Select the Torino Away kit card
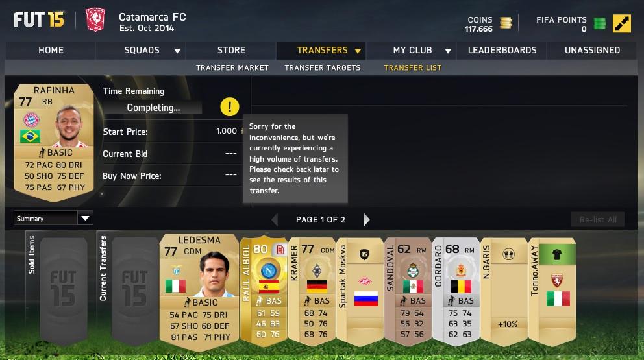The width and height of the screenshot is (644, 360). pyautogui.click(x=552, y=291)
